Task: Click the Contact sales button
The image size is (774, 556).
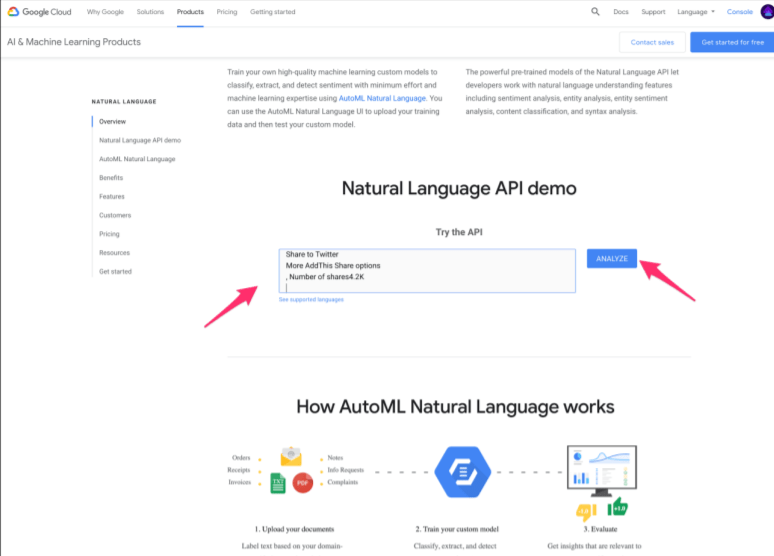Action: coord(652,42)
